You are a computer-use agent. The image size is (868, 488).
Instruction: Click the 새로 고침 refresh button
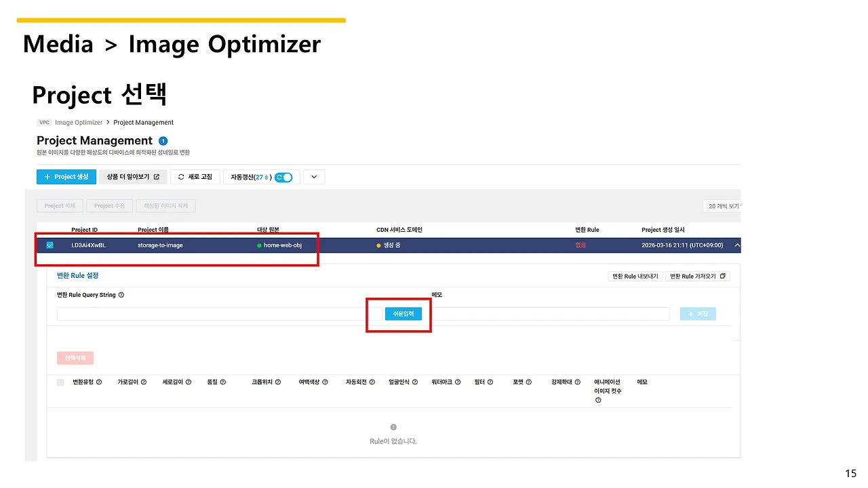[195, 177]
